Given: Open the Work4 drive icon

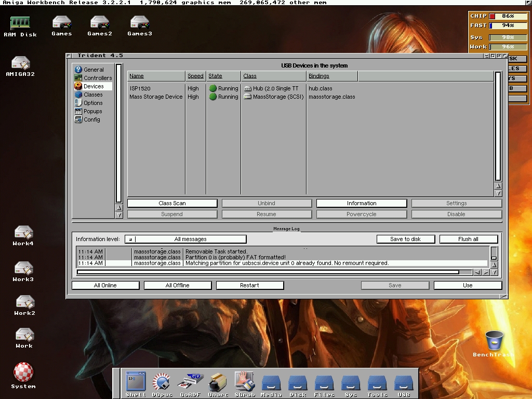Looking at the screenshot, I should click(23, 235).
